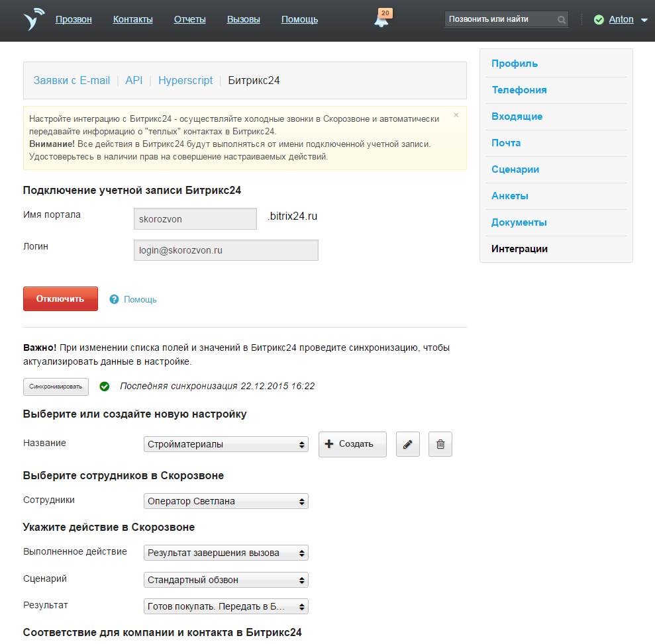Open the Отчеты menu
Screen dimensions: 655x644
pyautogui.click(x=189, y=20)
